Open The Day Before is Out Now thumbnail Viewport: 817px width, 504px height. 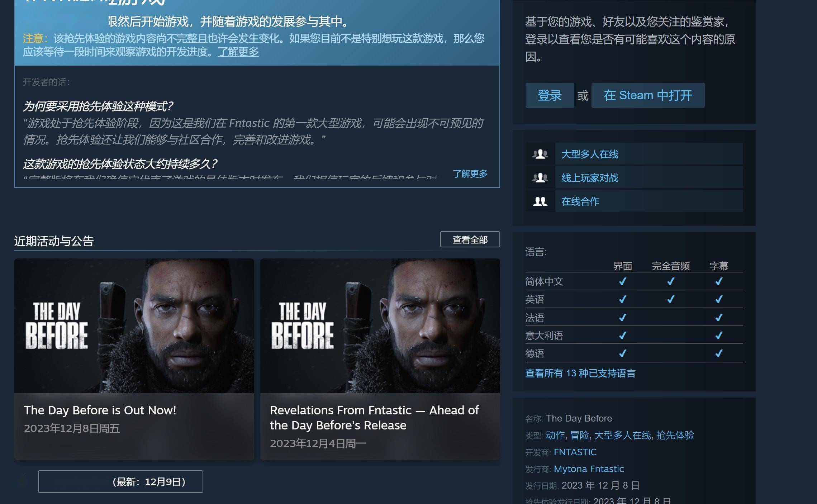(134, 325)
